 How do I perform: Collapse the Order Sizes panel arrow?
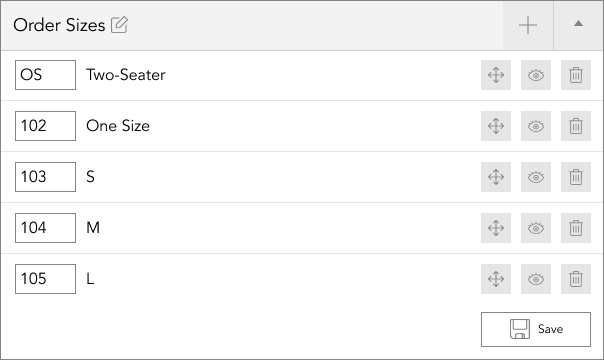point(578,25)
